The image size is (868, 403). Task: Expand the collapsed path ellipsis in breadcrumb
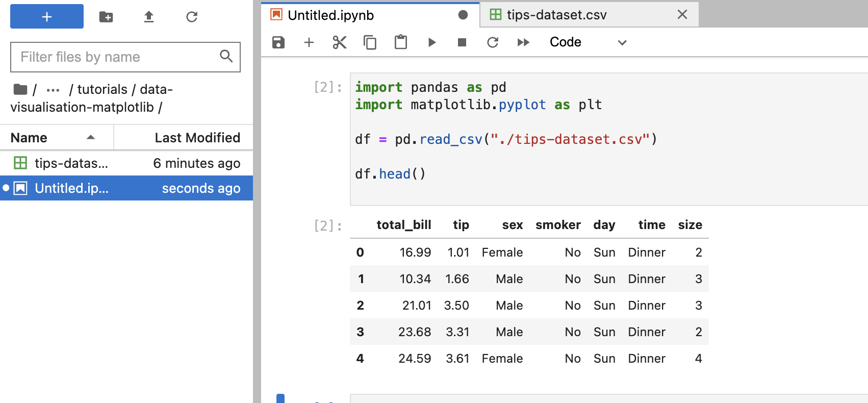point(53,90)
